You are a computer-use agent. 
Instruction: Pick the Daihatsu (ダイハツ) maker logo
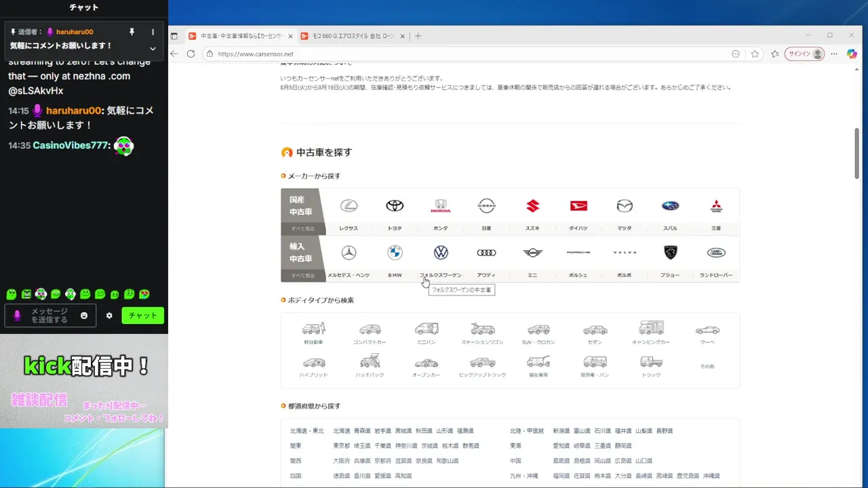578,206
